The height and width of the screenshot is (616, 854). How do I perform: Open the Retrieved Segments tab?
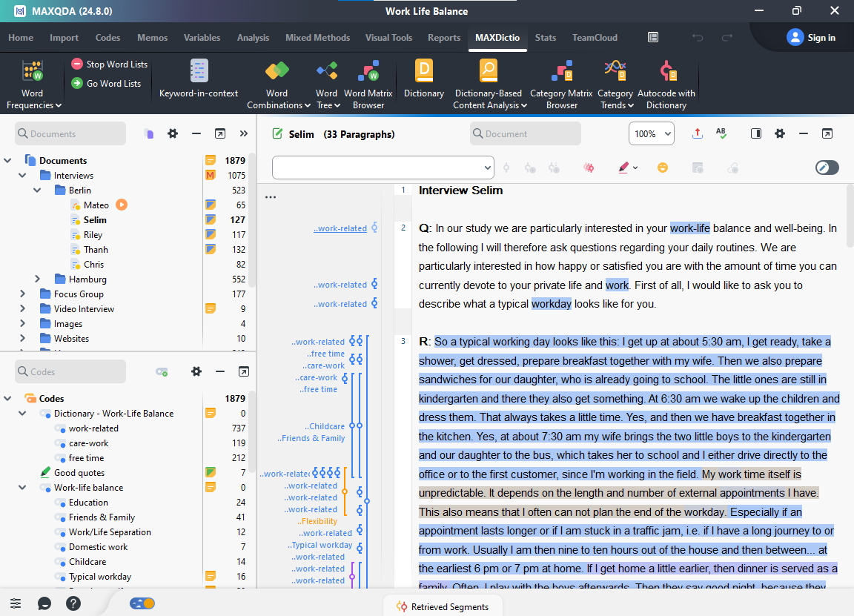443,607
